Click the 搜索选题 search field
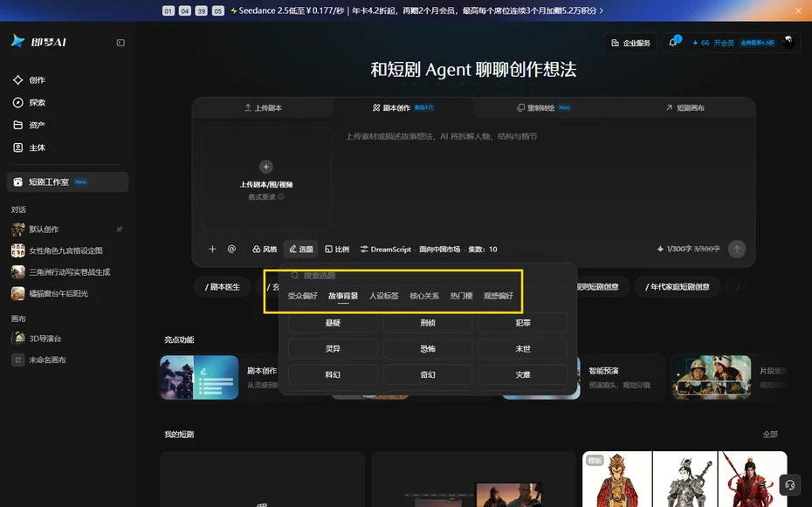This screenshot has width=812, height=507. tap(428, 276)
